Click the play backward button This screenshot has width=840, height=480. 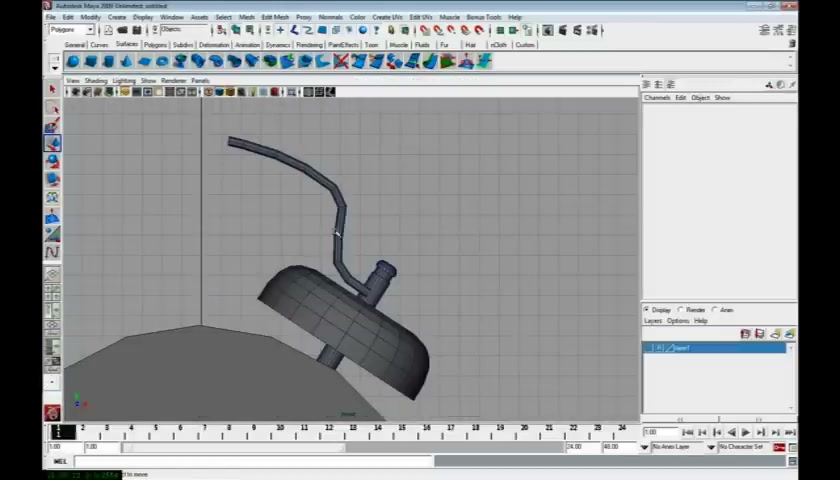tap(731, 432)
